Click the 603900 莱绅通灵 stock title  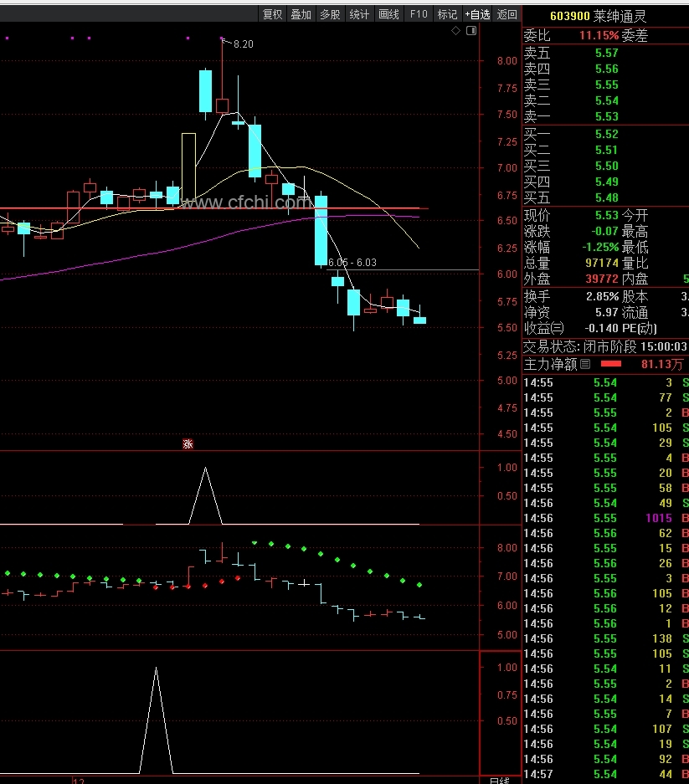pos(598,16)
